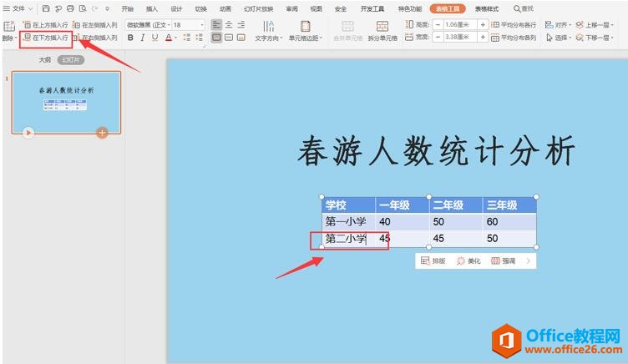The height and width of the screenshot is (364, 628).
Task: Switch to the 开始 tab
Action: (128, 8)
